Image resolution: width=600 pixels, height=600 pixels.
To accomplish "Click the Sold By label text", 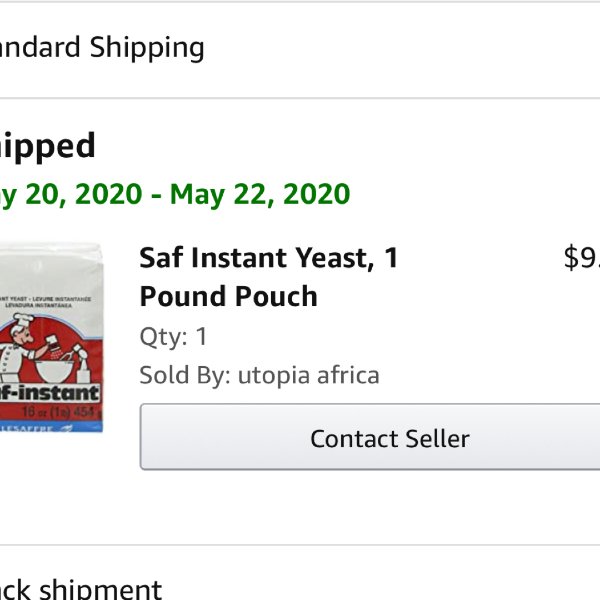I will click(x=185, y=375).
